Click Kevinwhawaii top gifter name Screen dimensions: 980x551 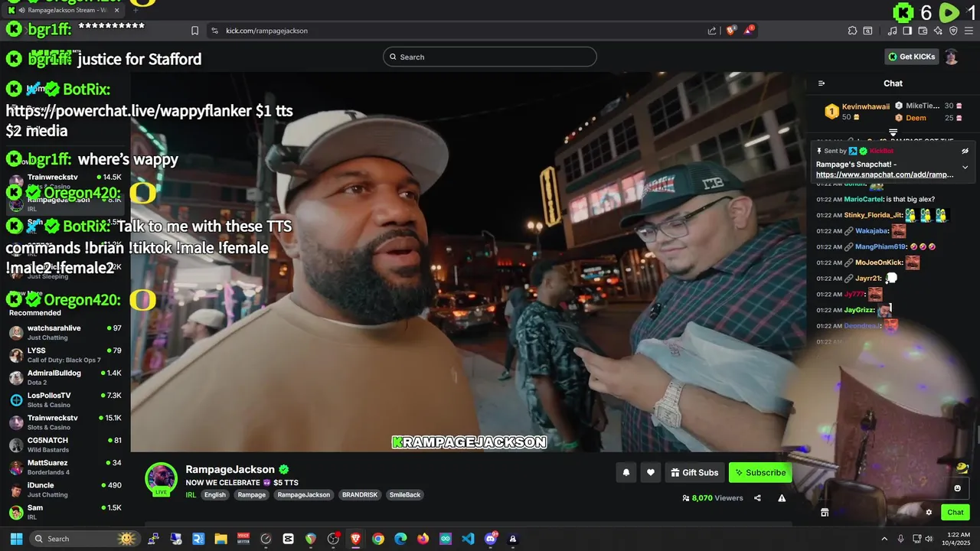(866, 106)
